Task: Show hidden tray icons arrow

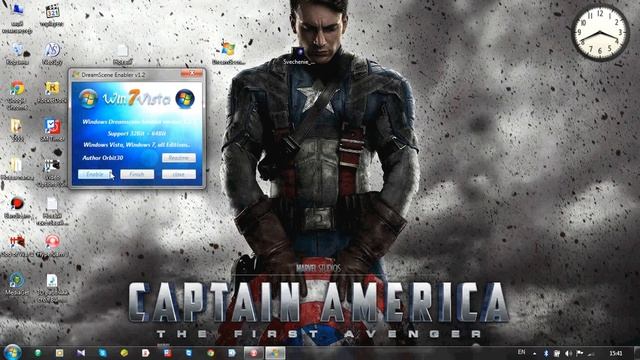Action: [534, 353]
